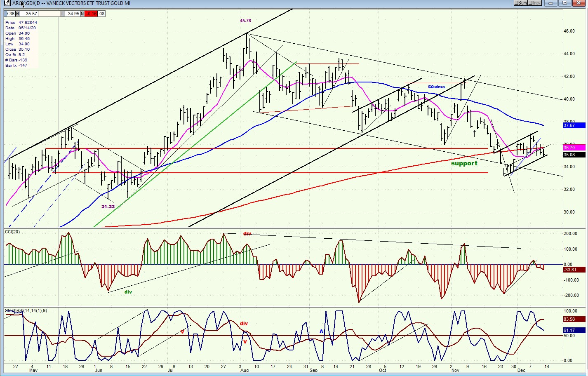Click the Close 35.16 readout

click(x=17, y=49)
